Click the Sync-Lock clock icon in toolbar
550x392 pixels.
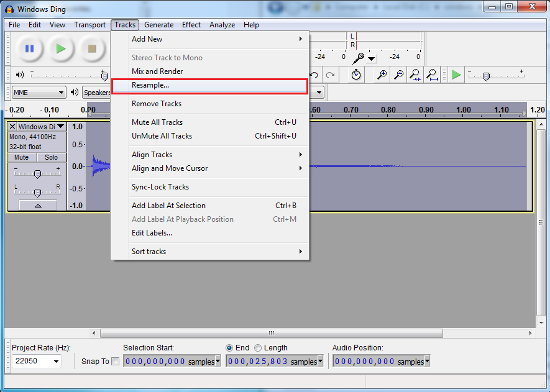pyautogui.click(x=356, y=75)
